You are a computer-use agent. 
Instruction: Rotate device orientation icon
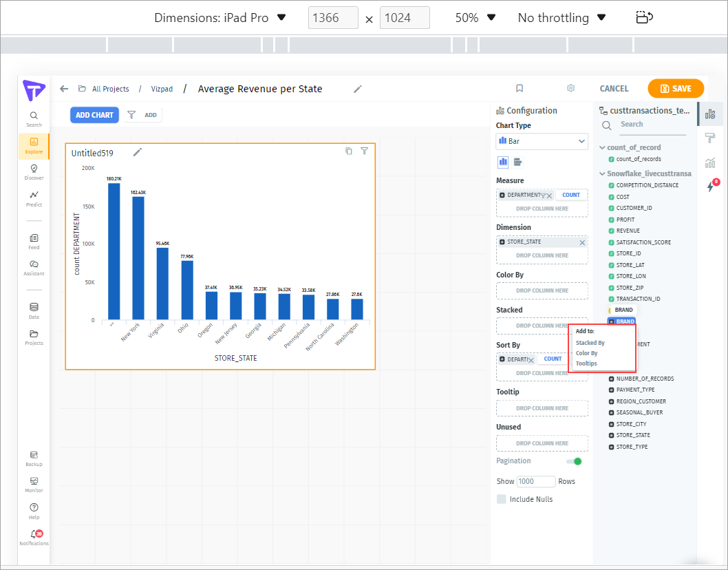[x=644, y=18]
